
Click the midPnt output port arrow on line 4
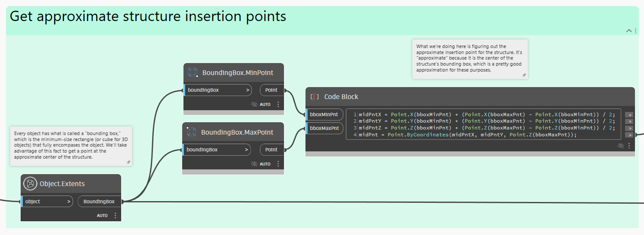pos(629,135)
